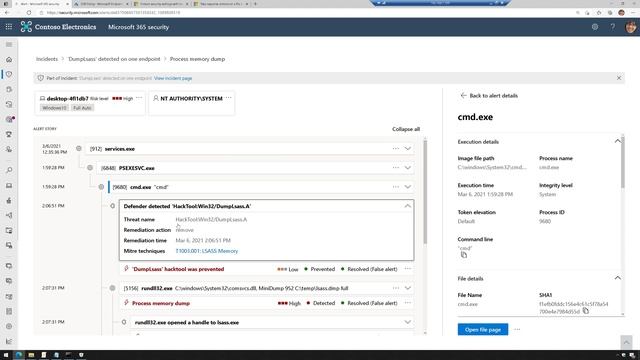Image resolution: width=640 pixels, height=360 pixels.
Task: Close the Part of incident banner
Action: coord(619,78)
